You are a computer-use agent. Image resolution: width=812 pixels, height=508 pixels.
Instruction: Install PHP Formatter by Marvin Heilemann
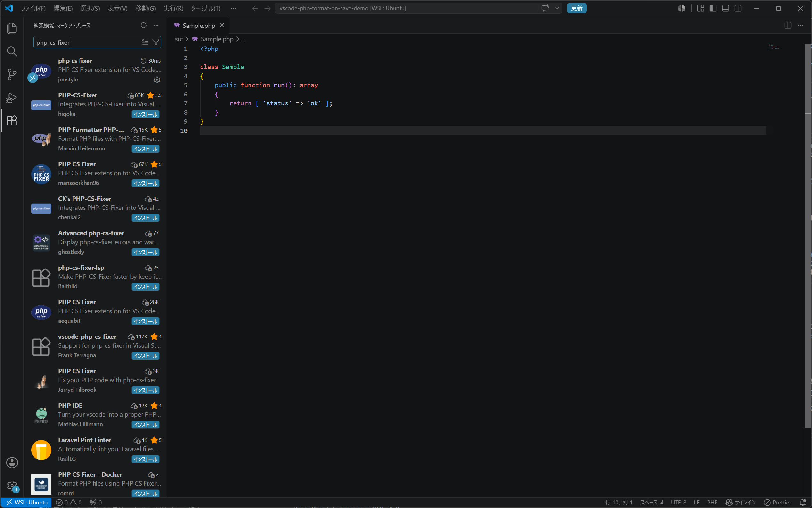(145, 149)
